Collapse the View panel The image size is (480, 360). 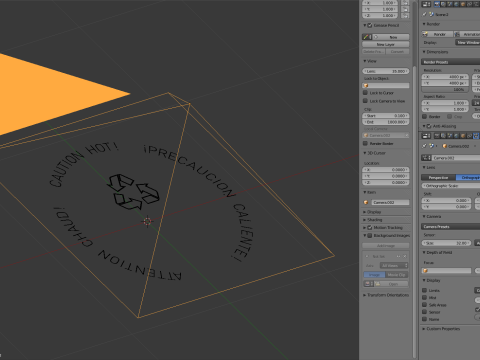coord(369,61)
